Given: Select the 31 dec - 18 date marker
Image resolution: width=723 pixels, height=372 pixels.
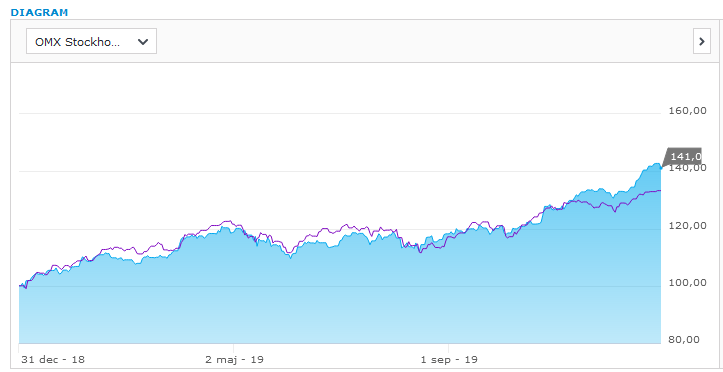Looking at the screenshot, I should [x=53, y=360].
